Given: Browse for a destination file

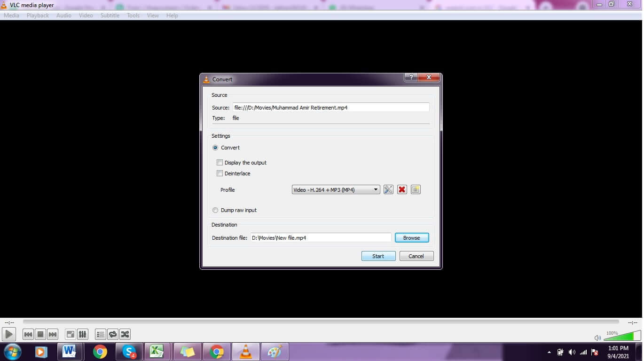Looking at the screenshot, I should pos(412,238).
